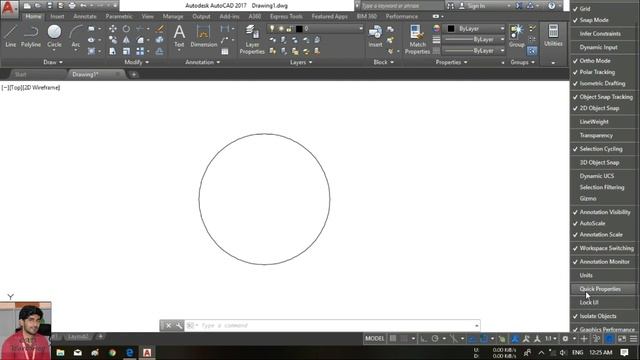
Task: Expand the Block panel
Action: tap(384, 62)
